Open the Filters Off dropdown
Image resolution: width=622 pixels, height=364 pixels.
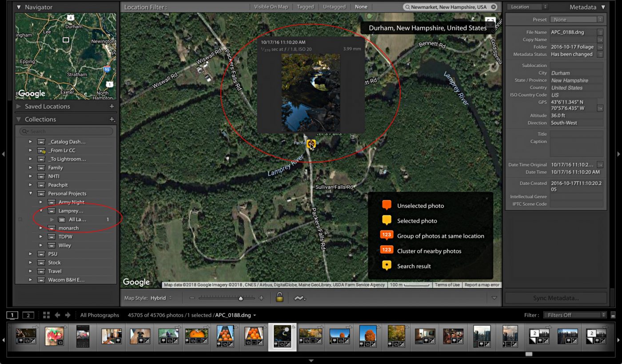pyautogui.click(x=575, y=315)
